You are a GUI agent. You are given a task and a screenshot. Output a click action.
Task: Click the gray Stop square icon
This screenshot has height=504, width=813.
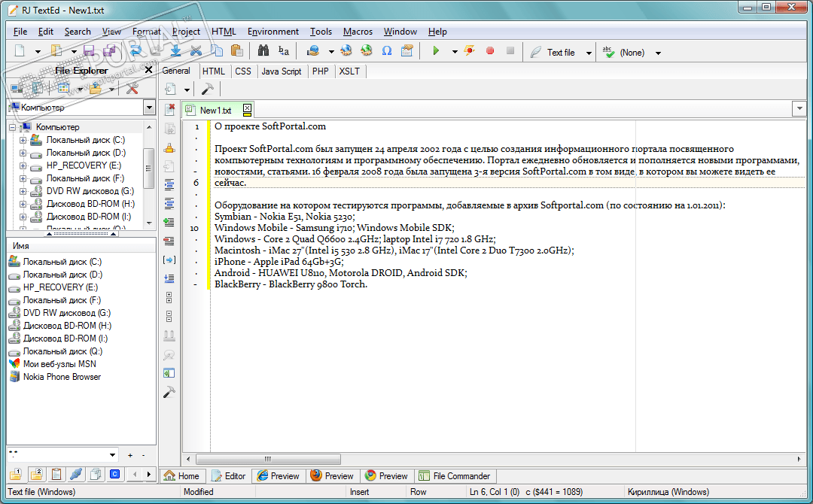tap(510, 50)
